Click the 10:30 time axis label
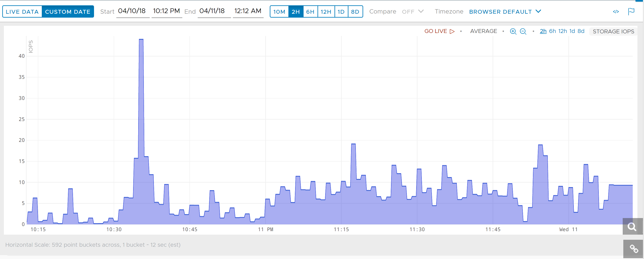Image resolution: width=644 pixels, height=259 pixels. click(114, 230)
